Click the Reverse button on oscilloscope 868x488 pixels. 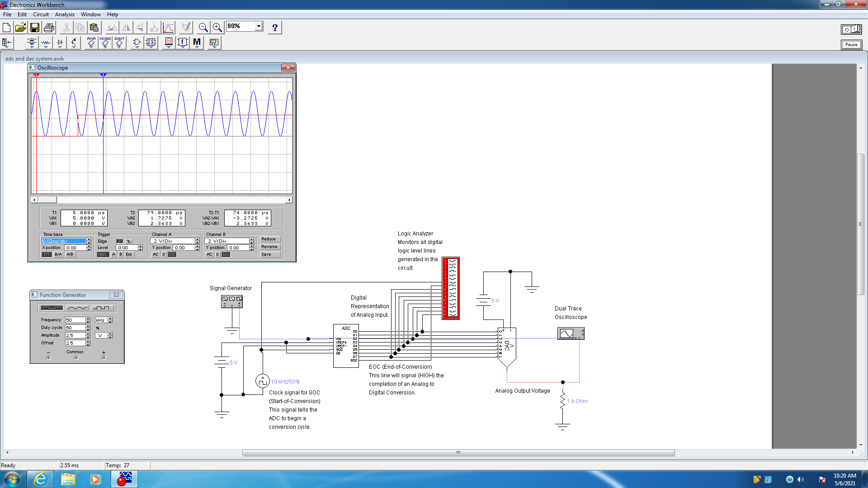click(270, 247)
